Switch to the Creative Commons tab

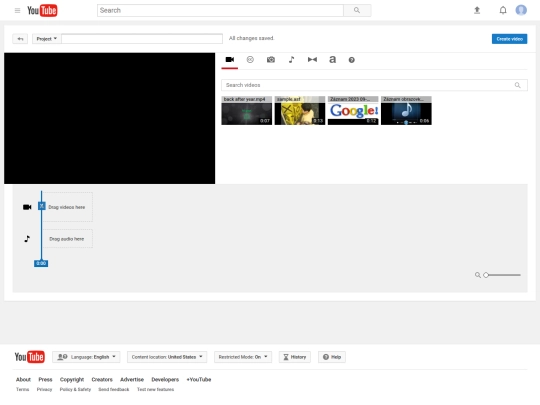[250, 60]
